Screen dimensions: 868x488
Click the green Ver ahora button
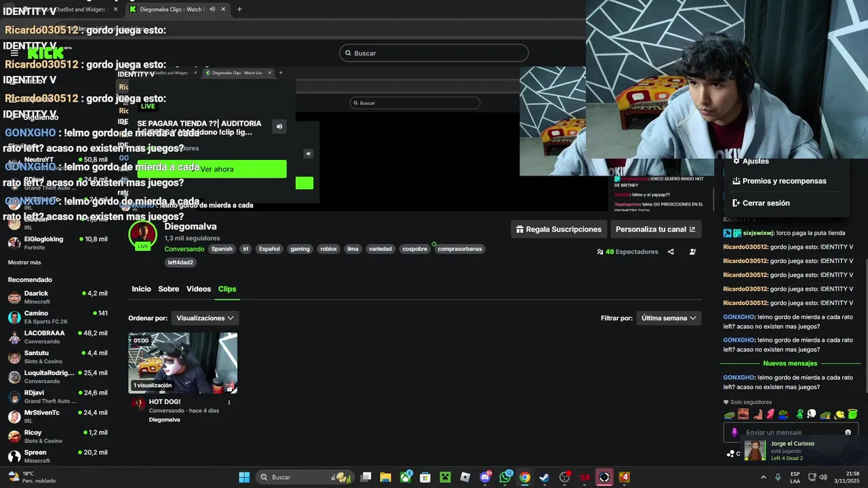tap(212, 169)
